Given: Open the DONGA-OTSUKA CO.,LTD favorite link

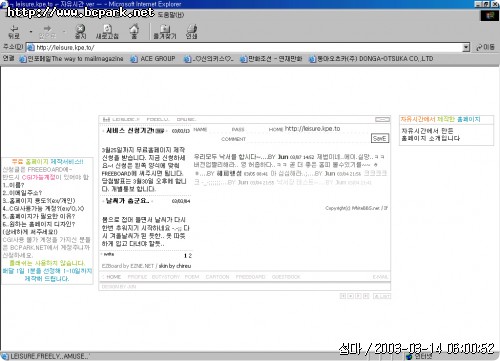Looking at the screenshot, I should coord(371,59).
